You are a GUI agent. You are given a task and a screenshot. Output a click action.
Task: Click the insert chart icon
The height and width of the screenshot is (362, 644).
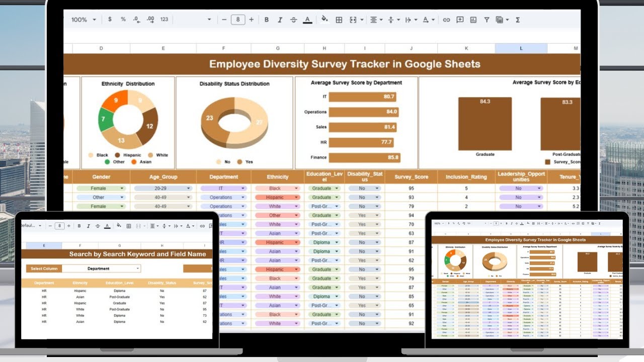(x=473, y=20)
